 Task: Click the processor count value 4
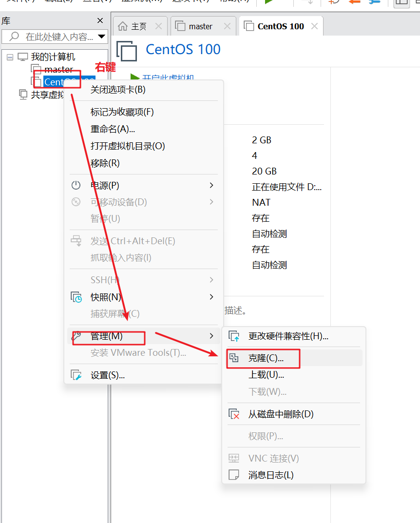(255, 155)
